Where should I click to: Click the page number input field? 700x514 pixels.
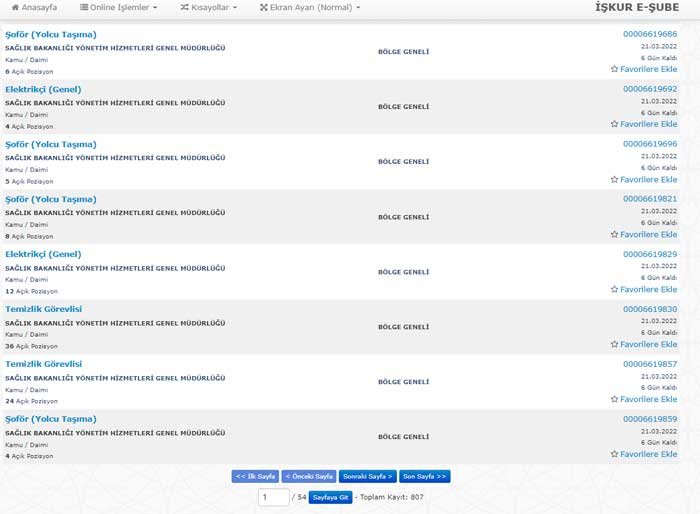(x=273, y=497)
